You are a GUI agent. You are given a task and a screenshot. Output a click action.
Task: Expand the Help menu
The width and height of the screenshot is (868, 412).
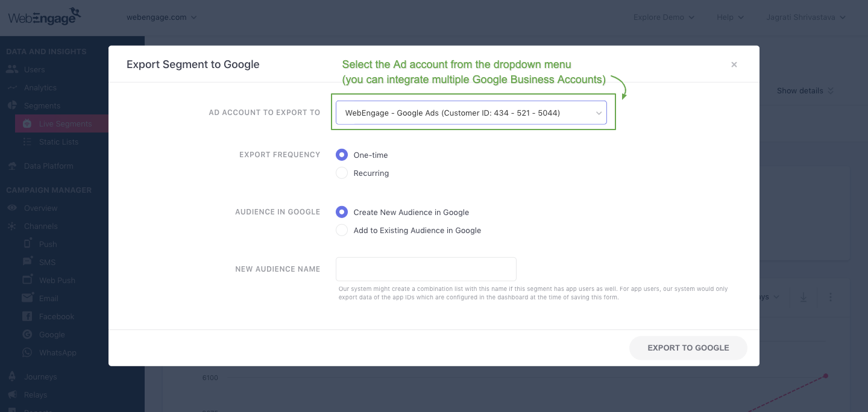pyautogui.click(x=730, y=17)
